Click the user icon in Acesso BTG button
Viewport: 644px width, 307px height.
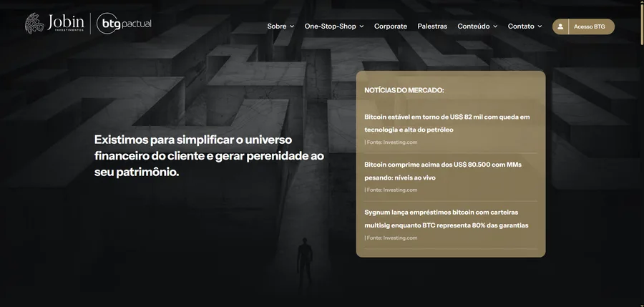[560, 26]
